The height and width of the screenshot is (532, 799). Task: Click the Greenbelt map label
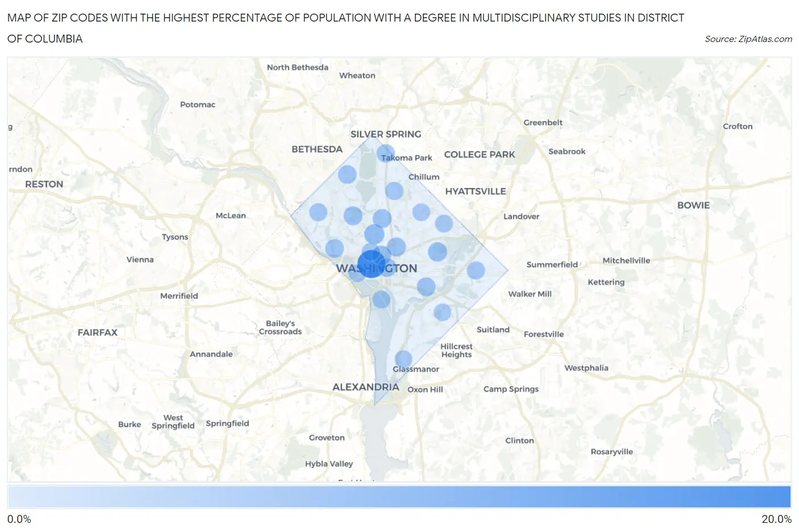tap(543, 123)
